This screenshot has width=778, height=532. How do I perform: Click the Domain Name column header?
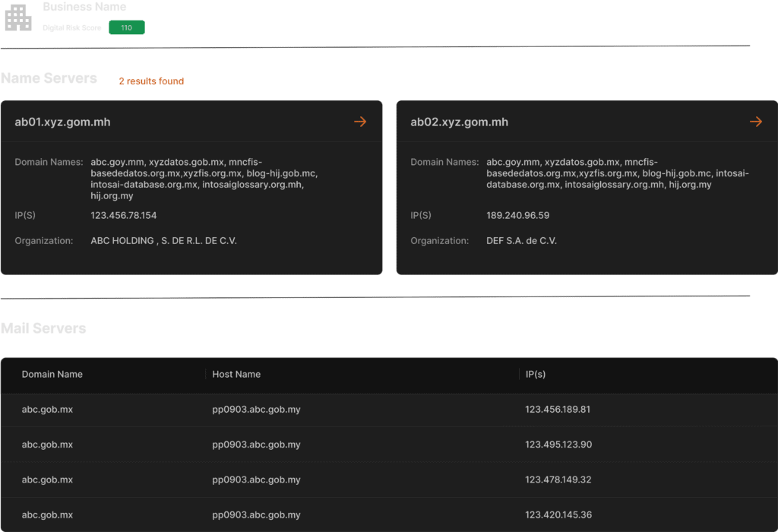(x=52, y=374)
